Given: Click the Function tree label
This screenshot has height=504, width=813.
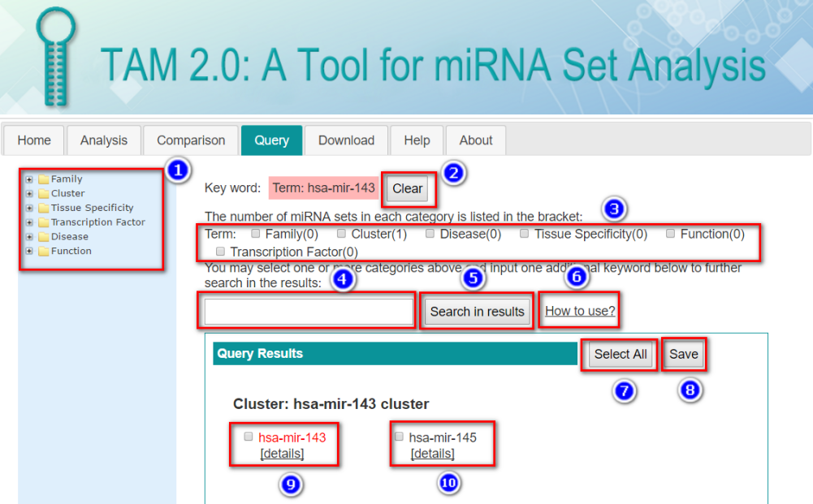Looking at the screenshot, I should click(71, 252).
